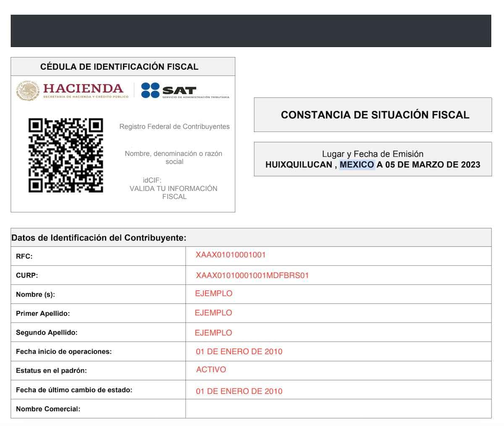Image resolution: width=504 pixels, height=426 pixels.
Task: Click the RFC value XAAX01010001001
Action: point(231,255)
